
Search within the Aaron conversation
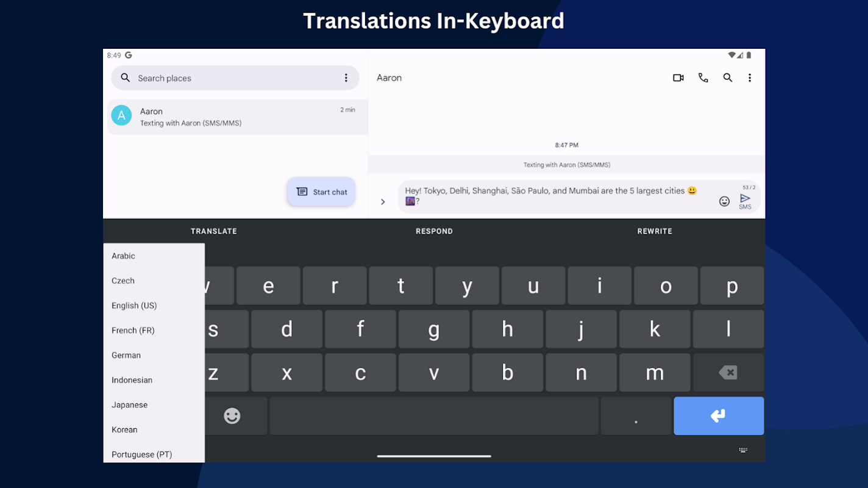pos(728,78)
